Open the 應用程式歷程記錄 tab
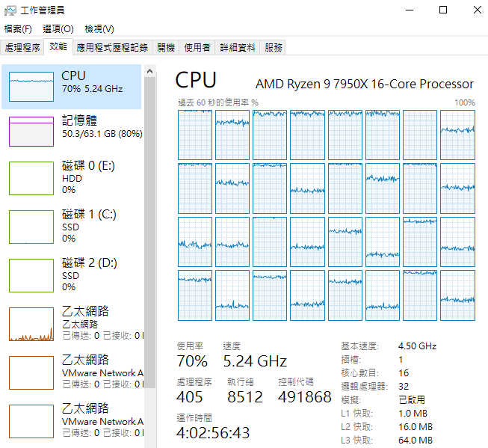This screenshot has height=448, width=488. point(112,48)
